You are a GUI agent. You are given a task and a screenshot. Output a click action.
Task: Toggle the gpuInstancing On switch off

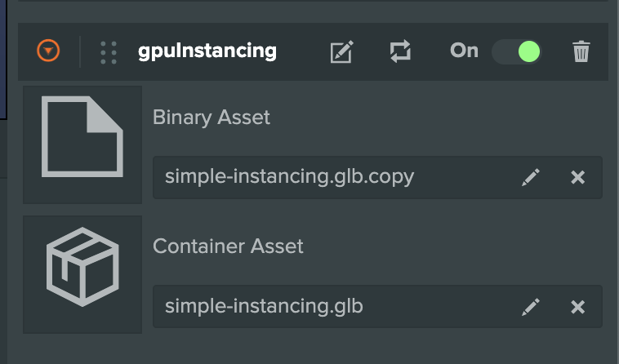click(x=517, y=51)
